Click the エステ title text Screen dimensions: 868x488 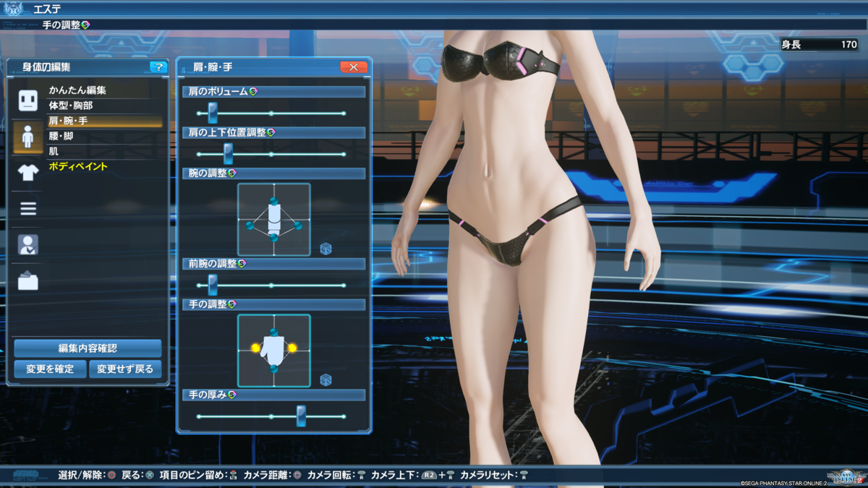point(47,9)
